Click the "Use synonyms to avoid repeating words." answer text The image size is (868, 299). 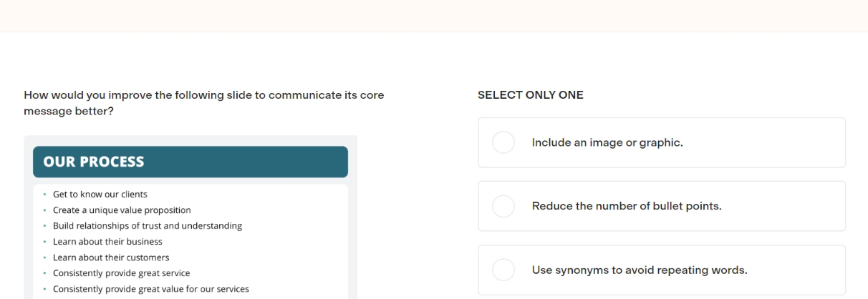pyautogui.click(x=640, y=270)
